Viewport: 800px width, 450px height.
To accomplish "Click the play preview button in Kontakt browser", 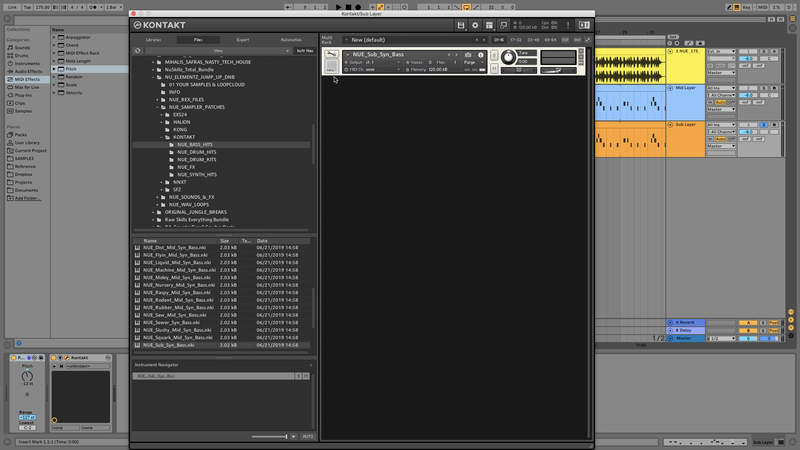I will click(293, 437).
